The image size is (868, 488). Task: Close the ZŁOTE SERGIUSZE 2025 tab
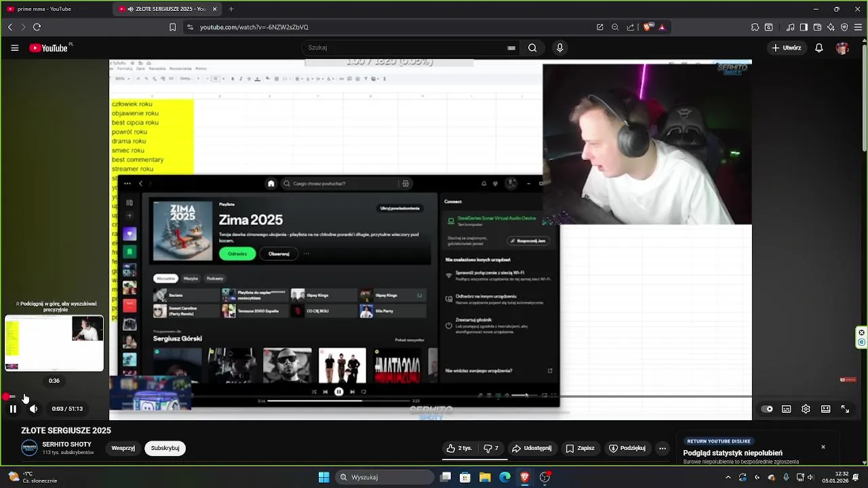click(x=215, y=9)
